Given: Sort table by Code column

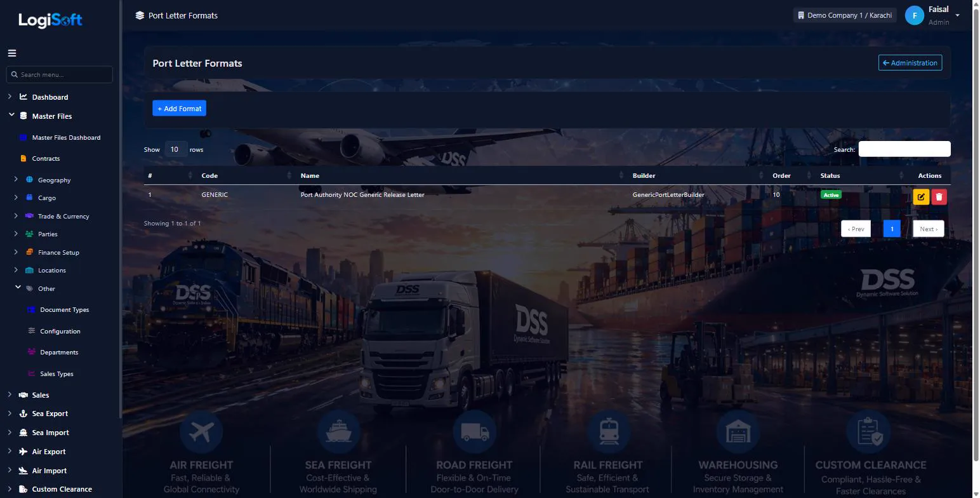Looking at the screenshot, I should tap(245, 175).
